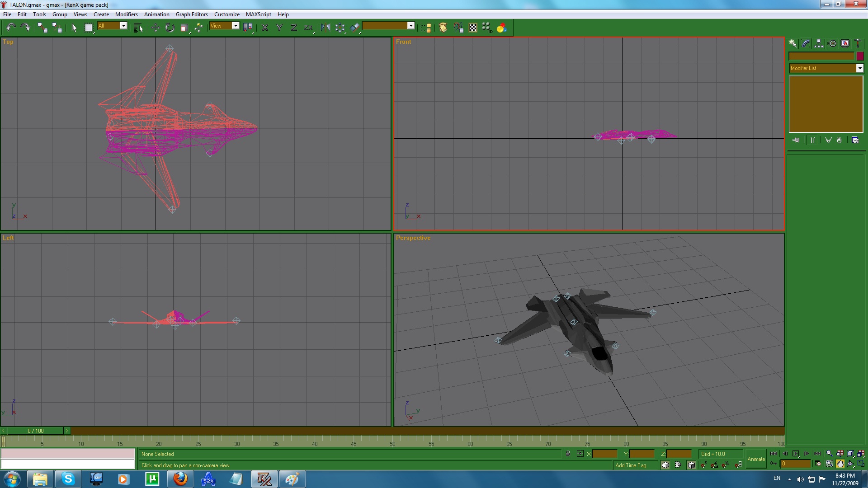Viewport: 868px width, 488px height.
Task: Toggle the Pin Stack button
Action: 796,140
